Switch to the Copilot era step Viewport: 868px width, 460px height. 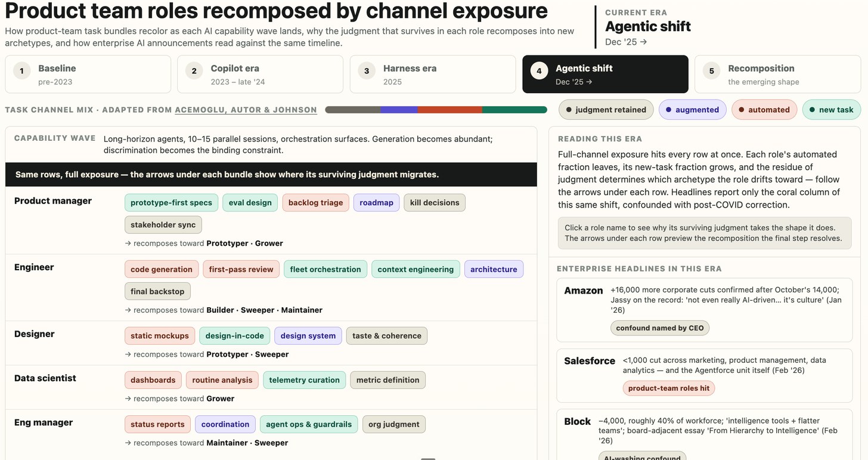click(x=260, y=75)
